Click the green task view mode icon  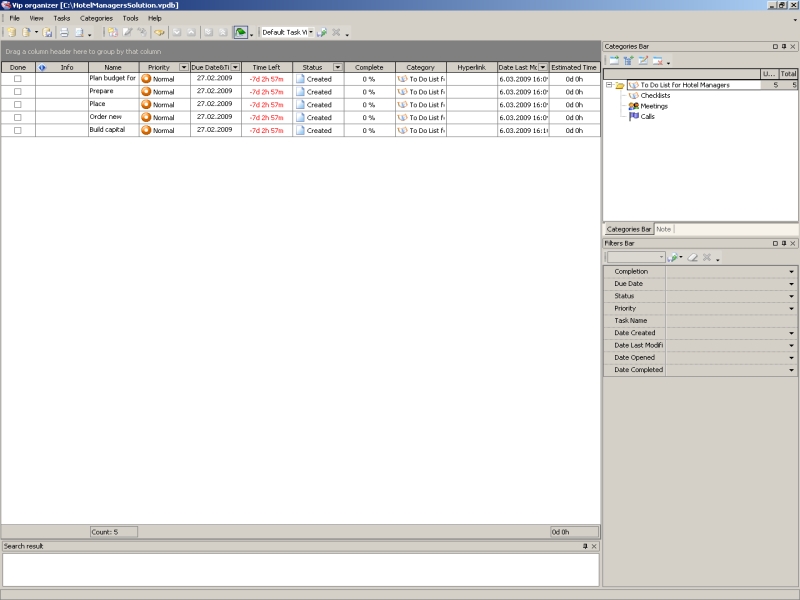tap(240, 32)
